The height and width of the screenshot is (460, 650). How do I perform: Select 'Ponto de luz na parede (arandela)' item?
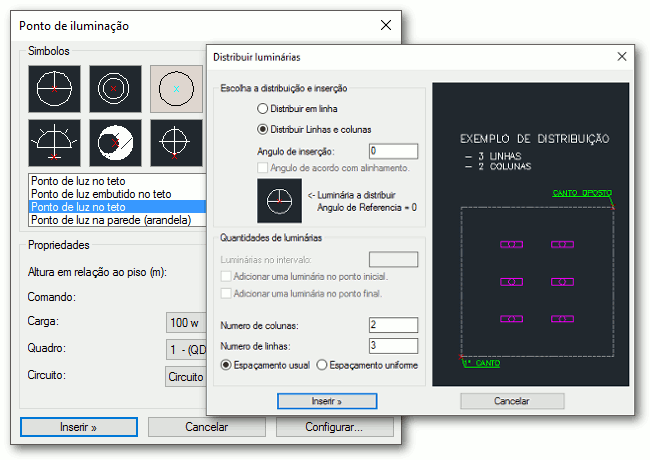[x=117, y=220]
